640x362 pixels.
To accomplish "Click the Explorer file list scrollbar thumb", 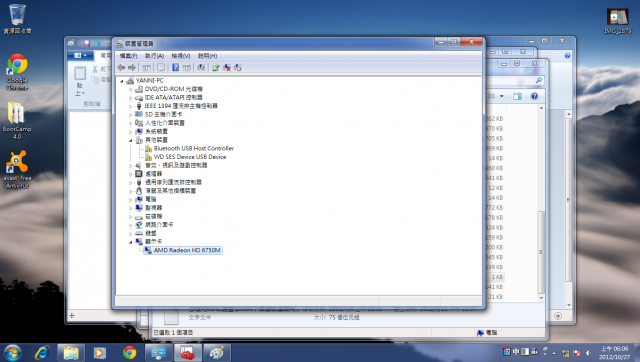I will pos(541,252).
